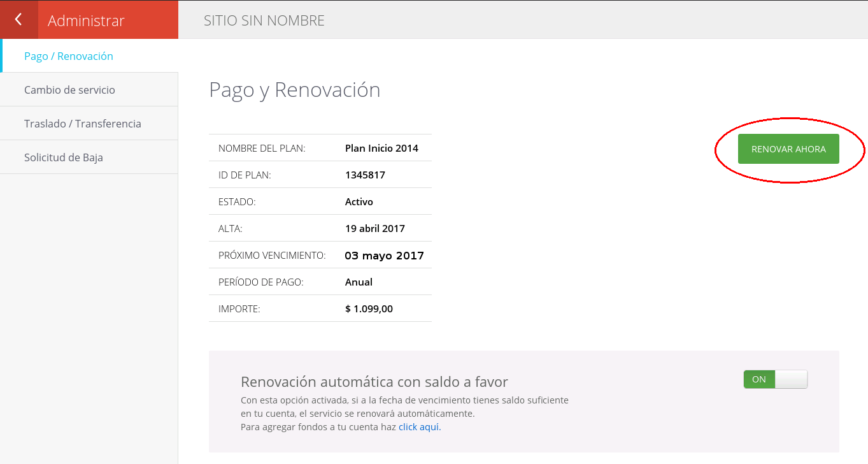Click the Administrar header title
Image resolution: width=868 pixels, height=464 pixels.
tap(86, 20)
